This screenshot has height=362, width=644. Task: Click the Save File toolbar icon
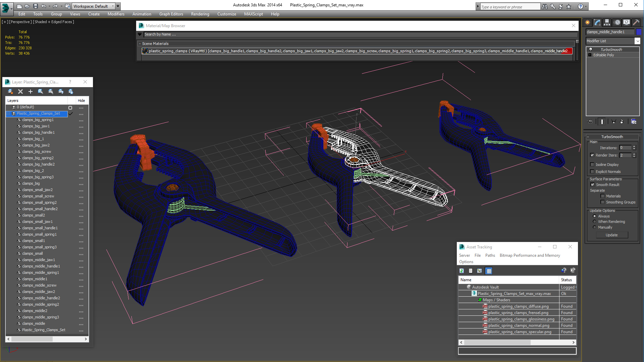coord(35,6)
